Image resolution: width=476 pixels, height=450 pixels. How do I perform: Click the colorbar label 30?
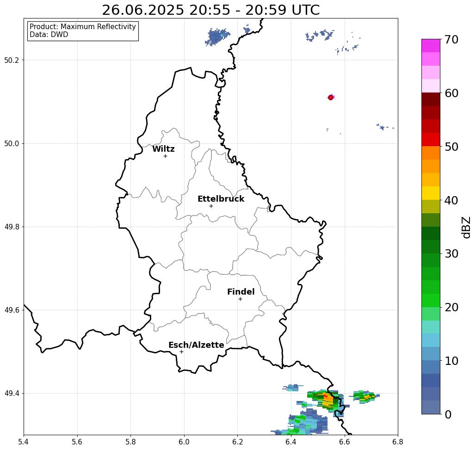click(x=451, y=254)
